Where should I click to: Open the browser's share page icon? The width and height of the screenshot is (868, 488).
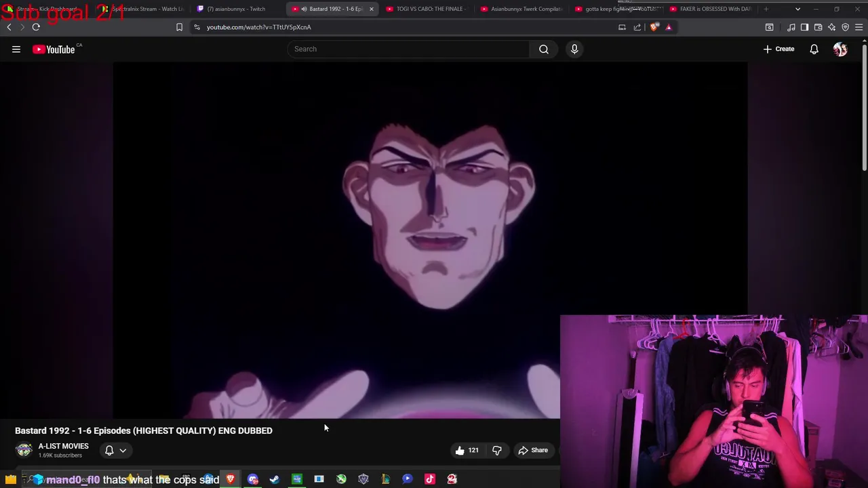(637, 27)
